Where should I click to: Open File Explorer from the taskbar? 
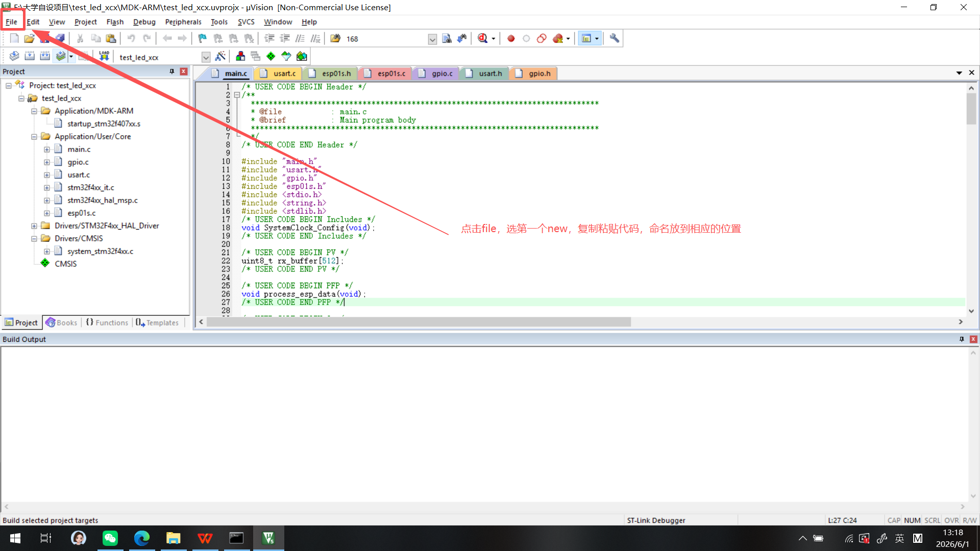[x=174, y=538]
